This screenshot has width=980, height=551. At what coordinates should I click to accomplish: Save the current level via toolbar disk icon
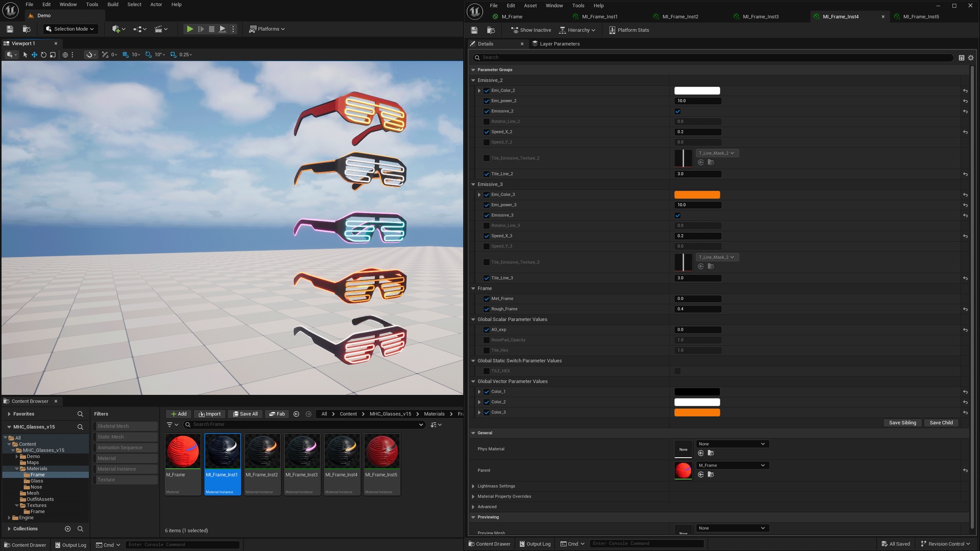point(10,29)
